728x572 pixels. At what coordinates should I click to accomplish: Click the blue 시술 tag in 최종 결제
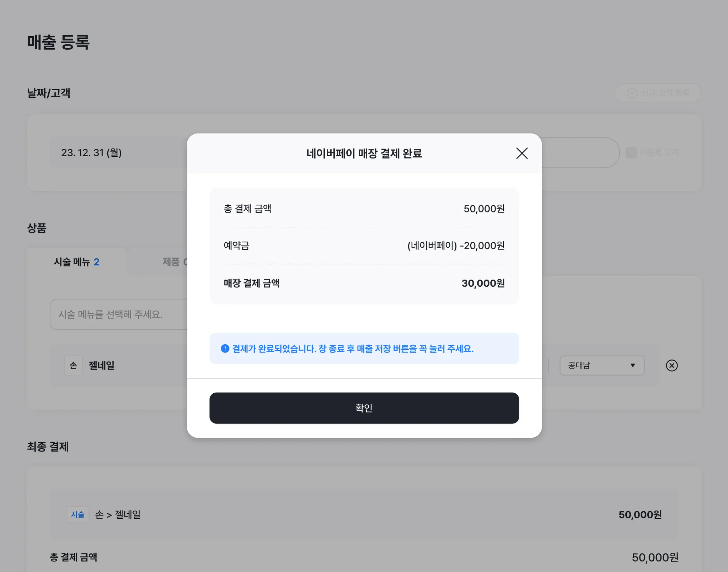pyautogui.click(x=78, y=514)
